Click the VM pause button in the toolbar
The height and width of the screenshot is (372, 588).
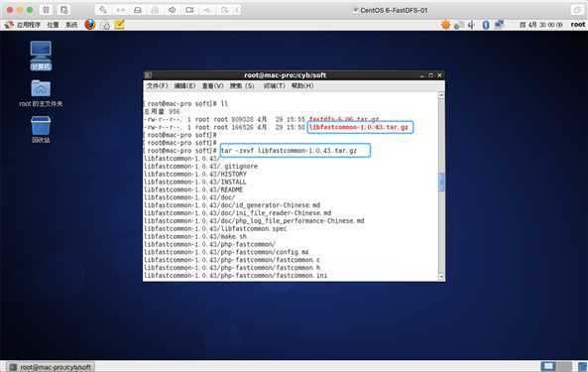(x=46, y=10)
